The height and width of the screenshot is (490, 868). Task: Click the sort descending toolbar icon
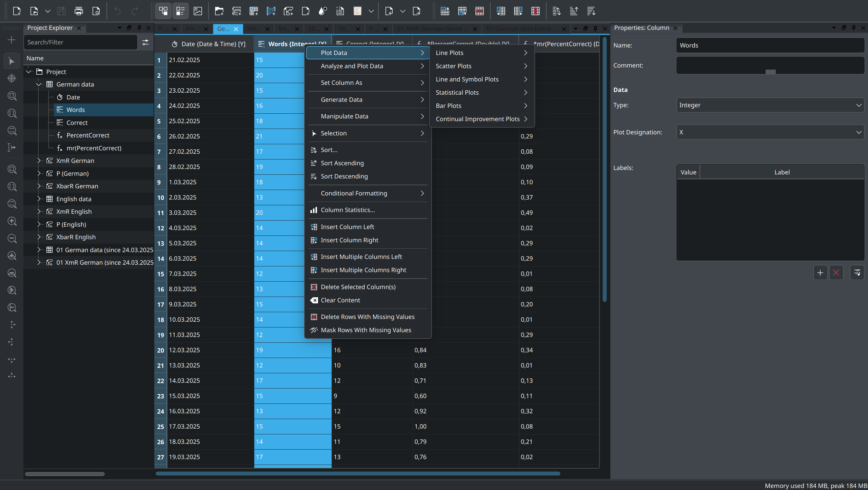point(591,11)
